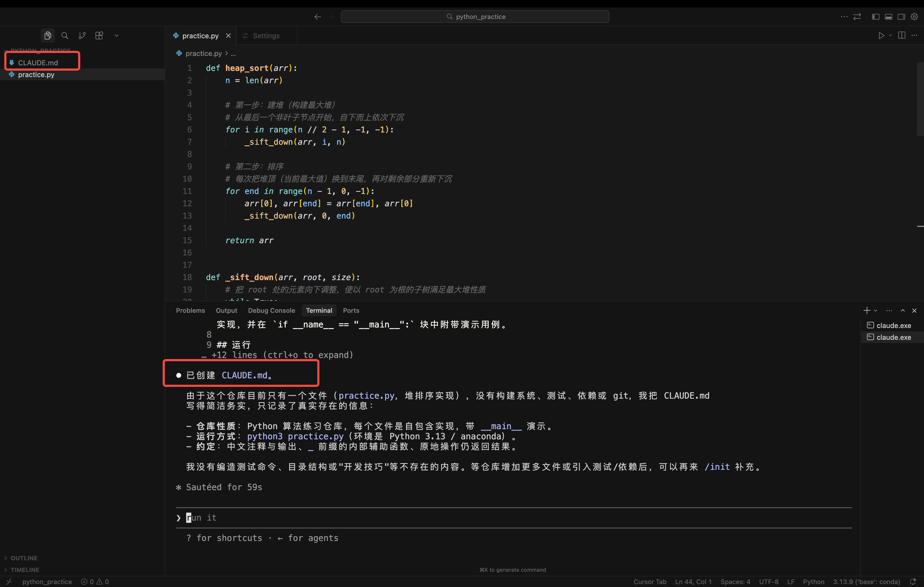Select the Python language mode indicator
924x587 pixels.
(x=814, y=582)
